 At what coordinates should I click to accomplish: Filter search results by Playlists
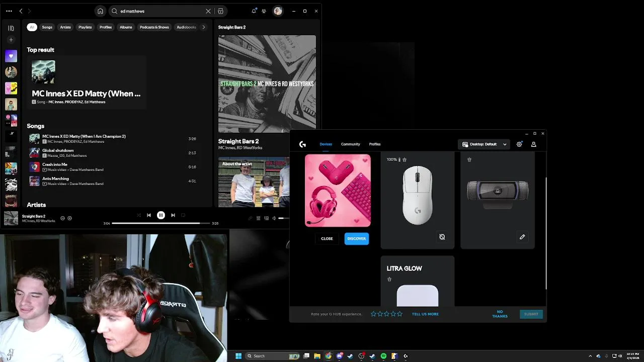point(85,27)
